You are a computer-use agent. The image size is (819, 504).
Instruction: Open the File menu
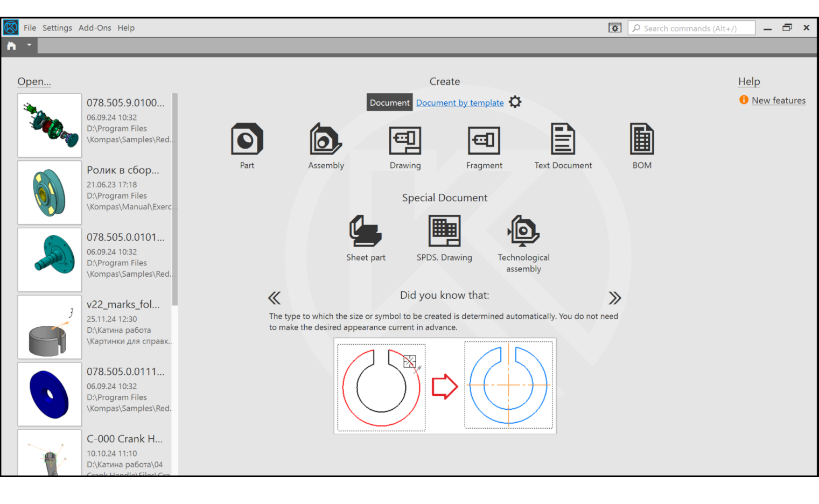(x=30, y=28)
